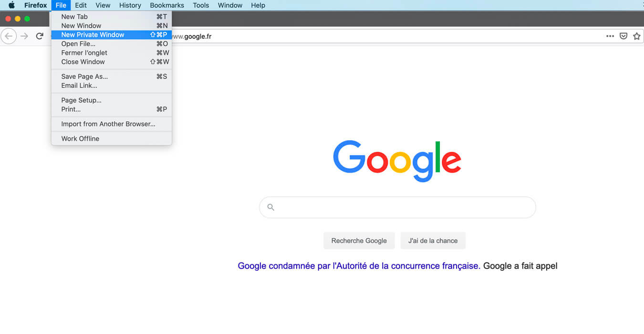This screenshot has width=644, height=334.
Task: Open the Bookmarks menu
Action: pyautogui.click(x=167, y=5)
